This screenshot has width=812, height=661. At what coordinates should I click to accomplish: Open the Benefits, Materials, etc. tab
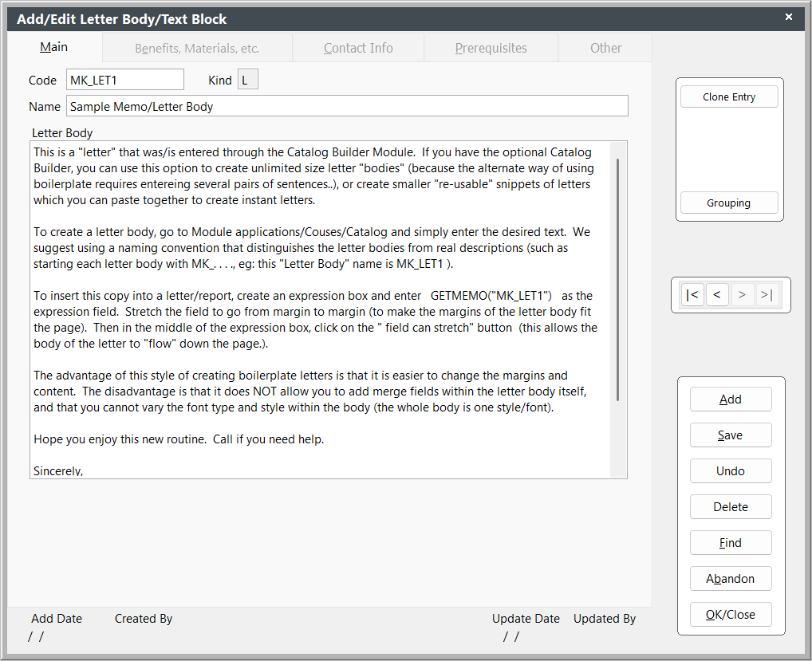197,48
